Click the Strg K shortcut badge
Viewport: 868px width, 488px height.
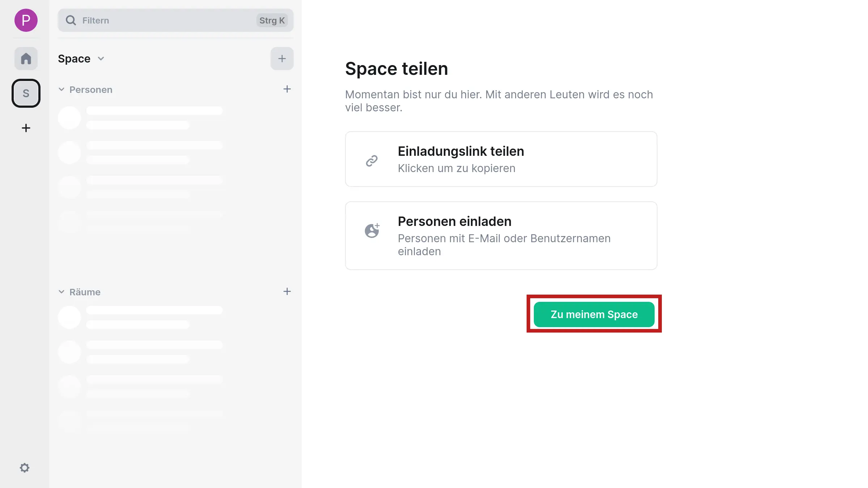point(272,20)
